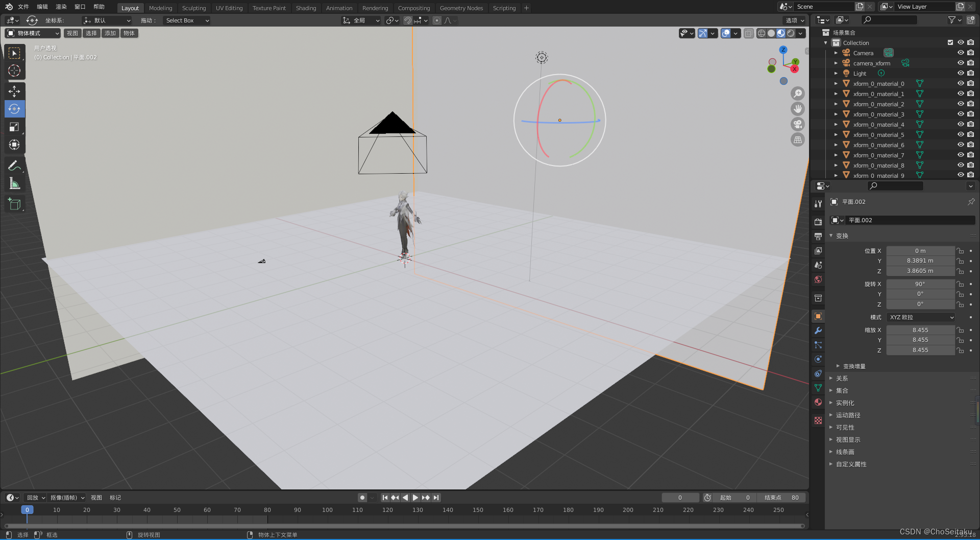The image size is (980, 540).
Task: Switch to wireframe viewport shading
Action: tap(762, 33)
